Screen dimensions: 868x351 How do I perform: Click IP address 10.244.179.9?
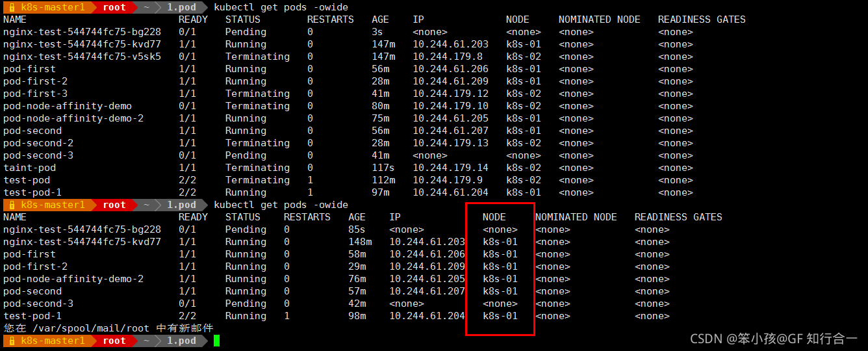pyautogui.click(x=448, y=180)
